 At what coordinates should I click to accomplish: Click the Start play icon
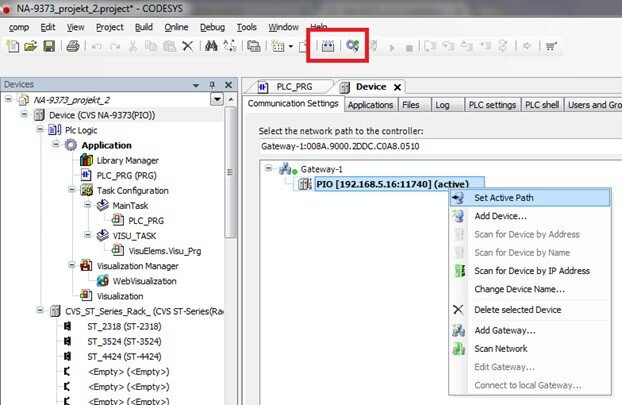tap(392, 48)
